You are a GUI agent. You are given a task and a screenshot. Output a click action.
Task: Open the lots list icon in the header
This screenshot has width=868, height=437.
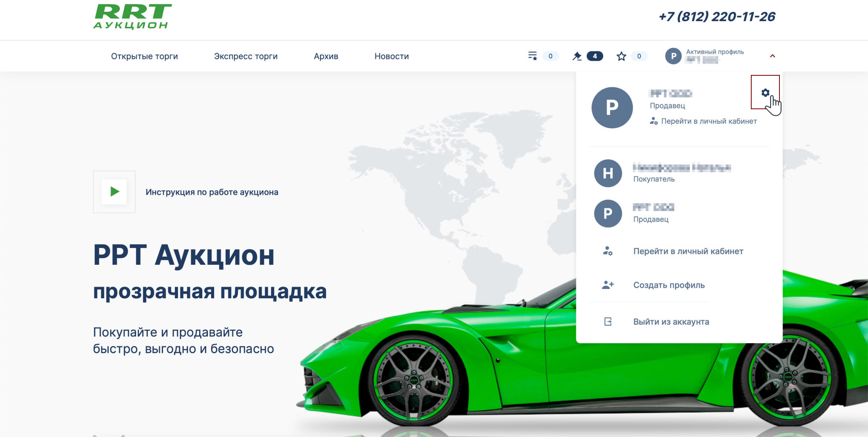point(532,56)
